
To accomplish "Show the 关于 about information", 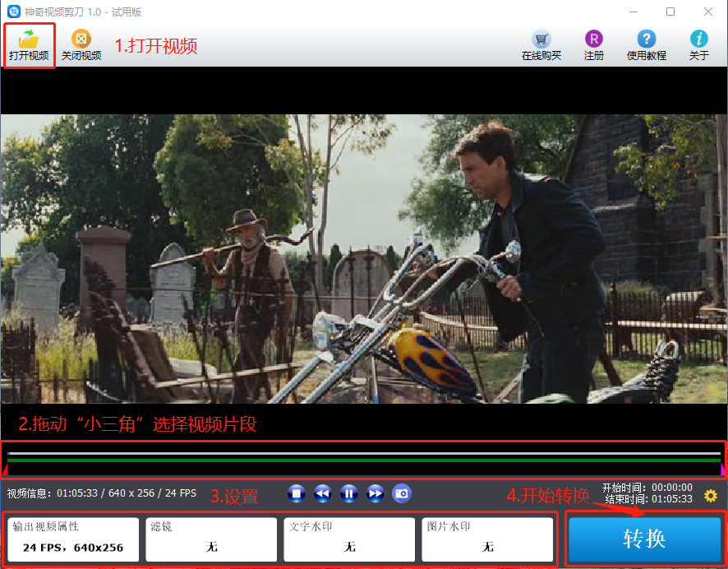I will 698,45.
